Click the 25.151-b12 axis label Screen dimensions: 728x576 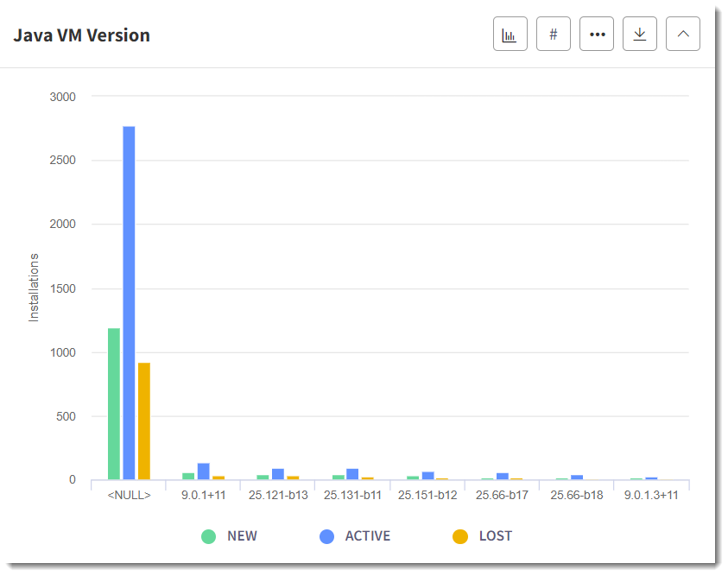[427, 495]
